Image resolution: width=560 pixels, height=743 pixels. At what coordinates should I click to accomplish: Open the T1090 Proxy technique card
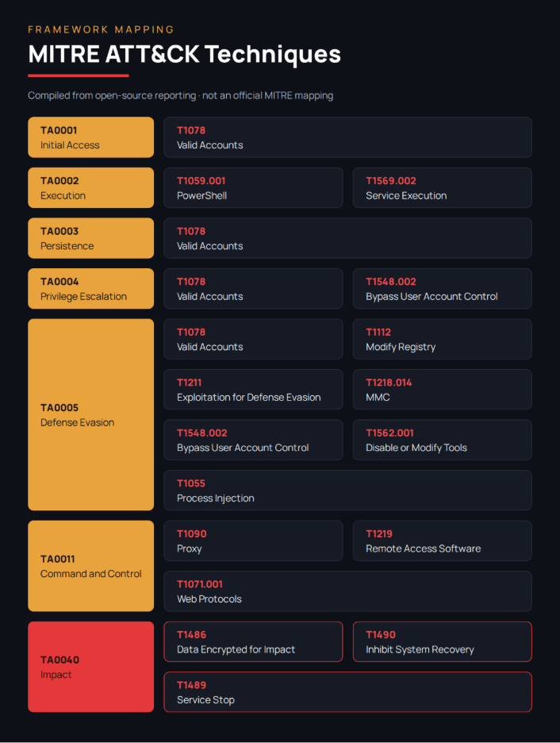pos(253,541)
